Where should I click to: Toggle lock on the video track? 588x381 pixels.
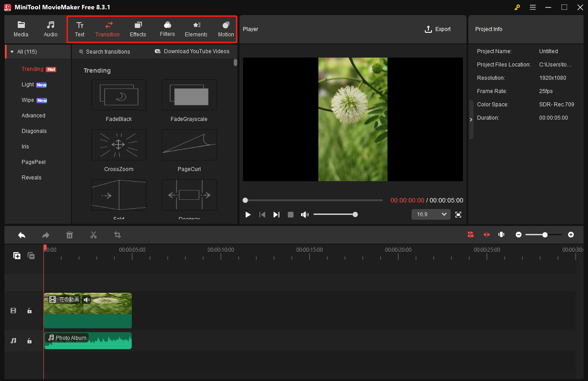tap(29, 311)
